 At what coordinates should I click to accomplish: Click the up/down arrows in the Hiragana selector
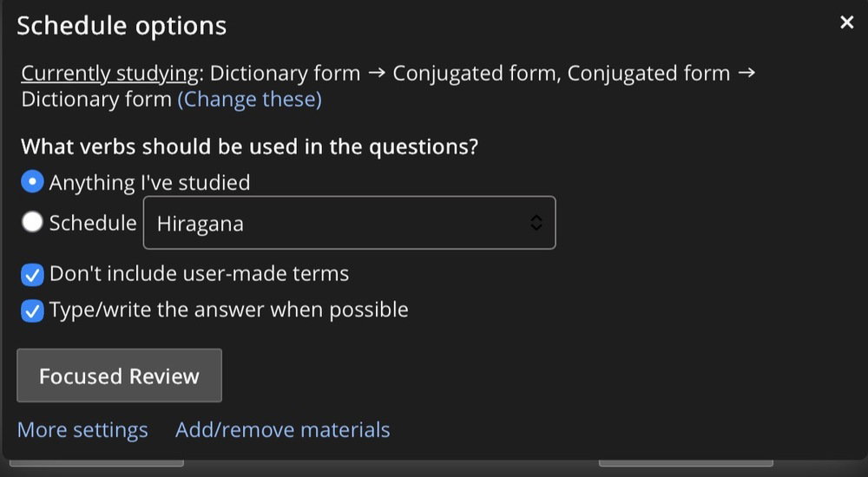coord(536,223)
